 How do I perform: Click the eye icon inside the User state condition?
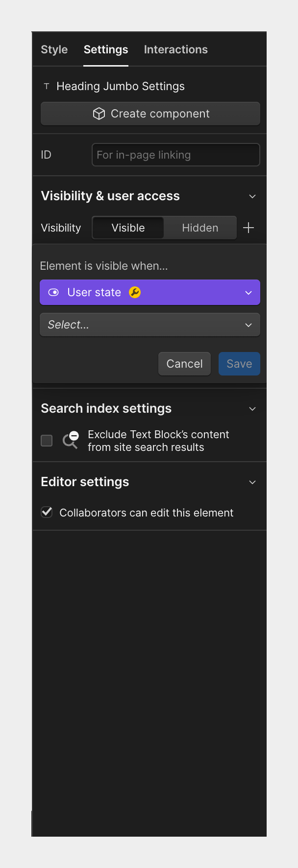pos(53,292)
